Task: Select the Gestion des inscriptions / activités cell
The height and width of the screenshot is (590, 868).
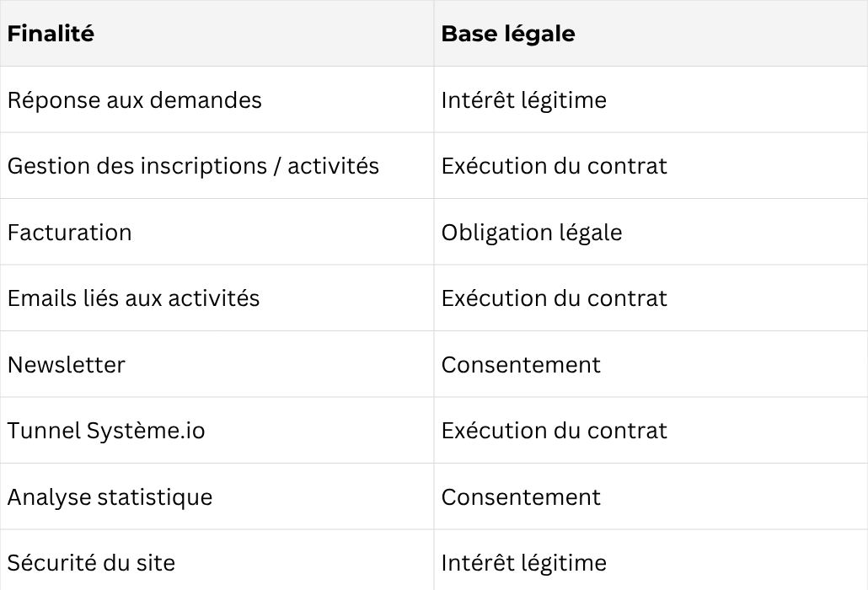Action: [x=193, y=166]
